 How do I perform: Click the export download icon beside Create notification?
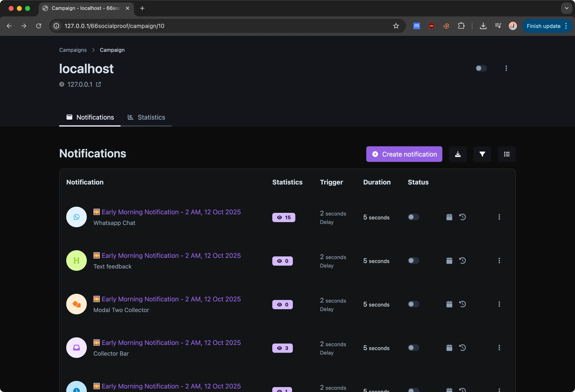click(x=458, y=154)
